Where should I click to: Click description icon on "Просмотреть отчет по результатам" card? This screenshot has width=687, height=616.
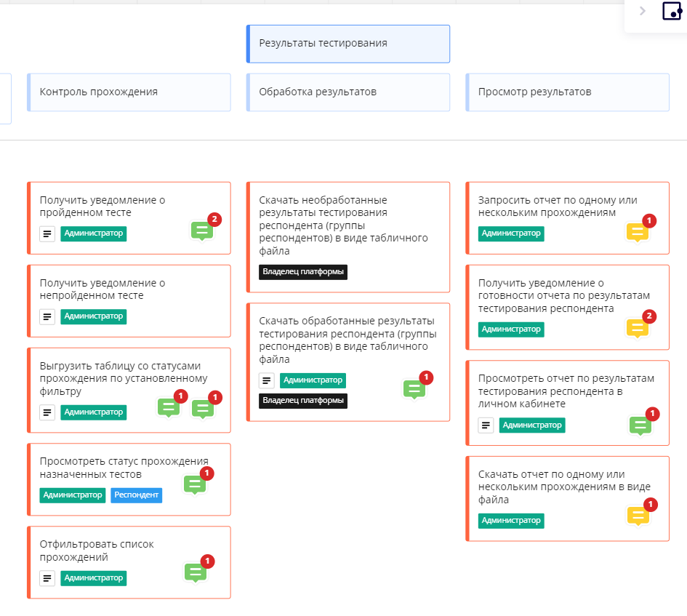(x=485, y=425)
